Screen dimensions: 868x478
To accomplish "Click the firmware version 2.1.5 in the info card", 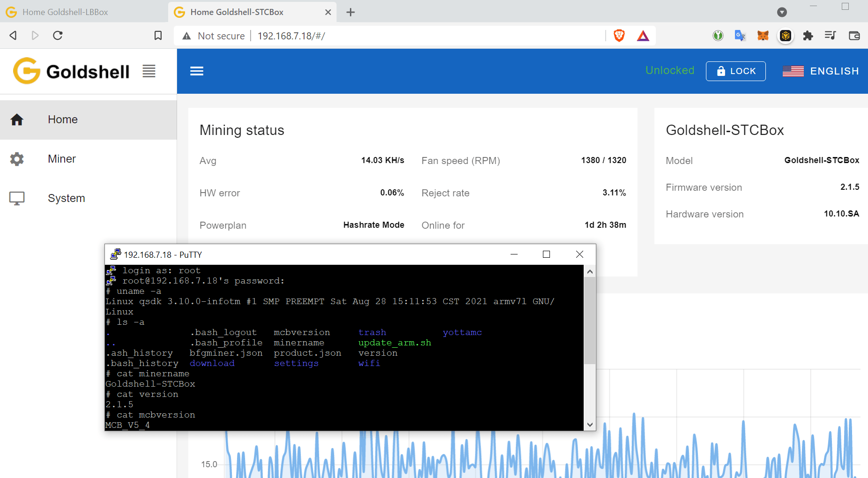I will (x=850, y=187).
